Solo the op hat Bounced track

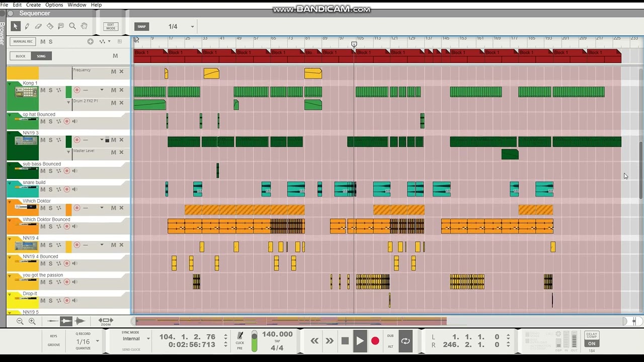50,121
